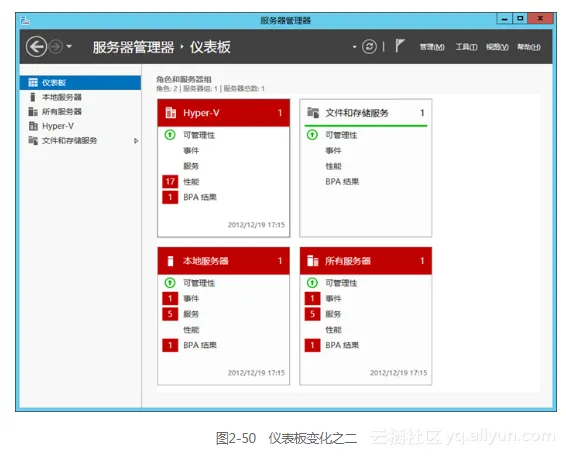Open 可管理性 in 文件和存储服务 tile
The height and width of the screenshot is (456, 566).
[341, 135]
